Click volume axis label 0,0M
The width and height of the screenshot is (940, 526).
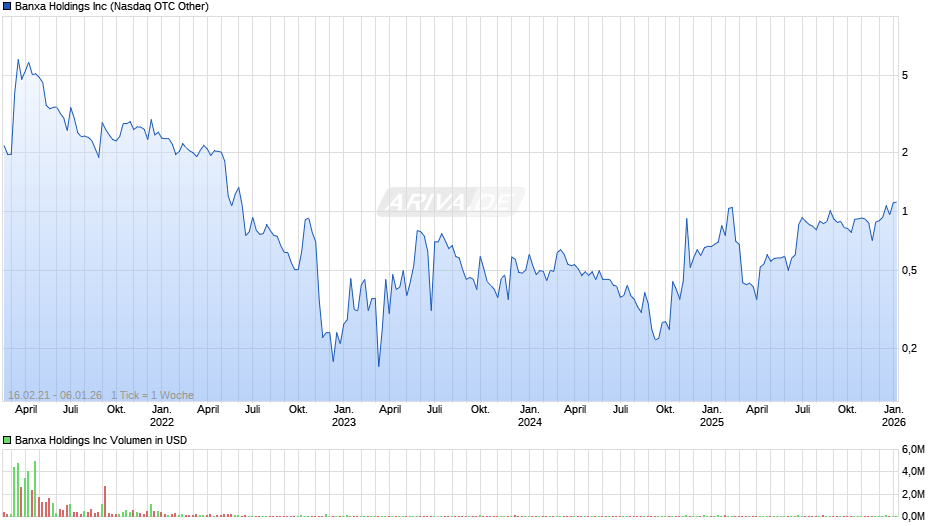[x=913, y=516]
